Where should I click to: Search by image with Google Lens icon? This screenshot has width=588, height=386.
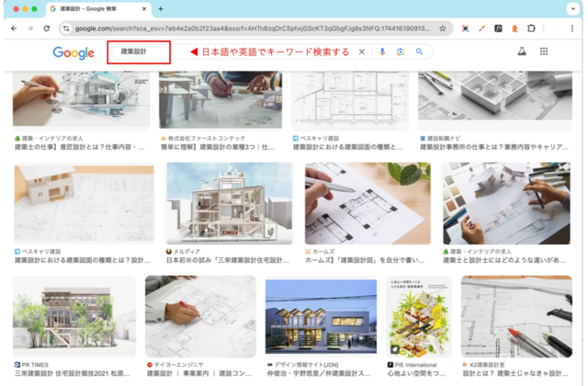(x=401, y=51)
